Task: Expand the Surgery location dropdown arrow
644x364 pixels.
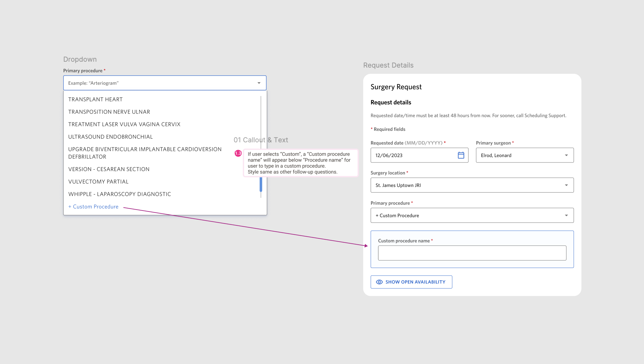Action: click(x=566, y=185)
